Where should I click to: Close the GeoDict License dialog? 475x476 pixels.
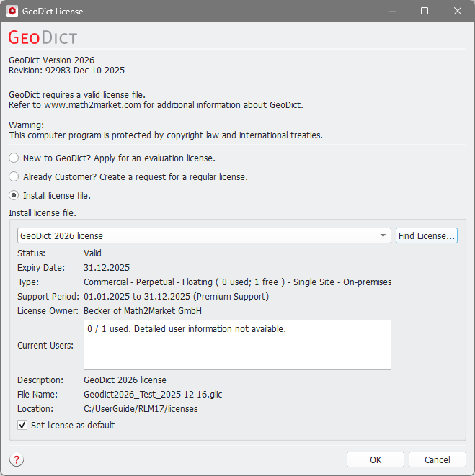(458, 11)
